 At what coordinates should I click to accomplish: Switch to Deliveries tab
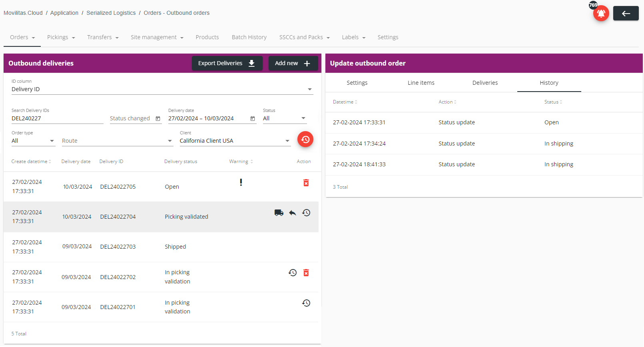click(485, 83)
